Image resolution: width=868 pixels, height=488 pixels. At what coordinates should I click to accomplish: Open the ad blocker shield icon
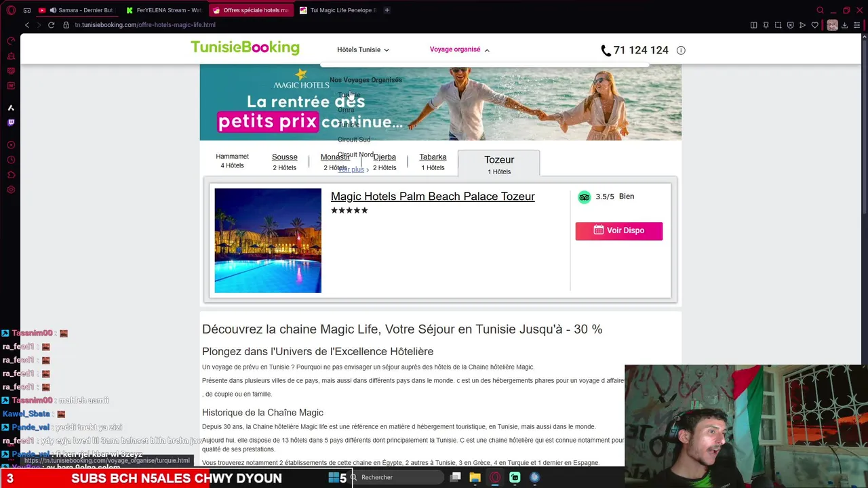790,25
